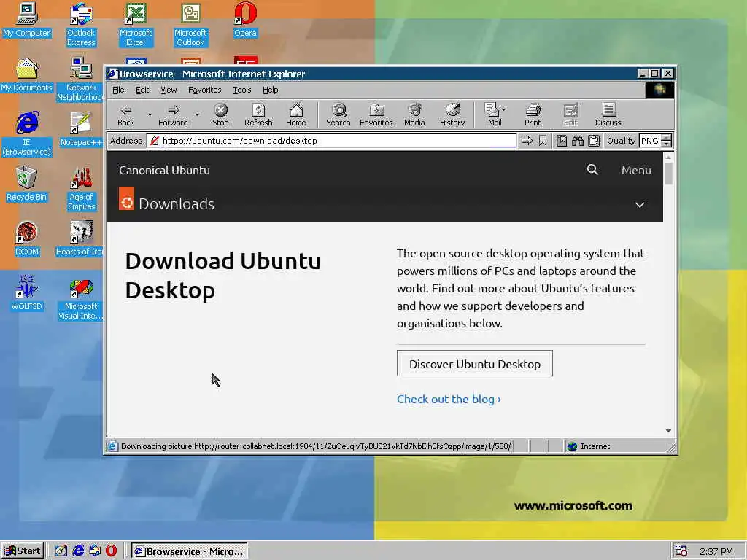Reload the page using Refresh
Viewport: 747px width, 560px height.
pyautogui.click(x=258, y=114)
